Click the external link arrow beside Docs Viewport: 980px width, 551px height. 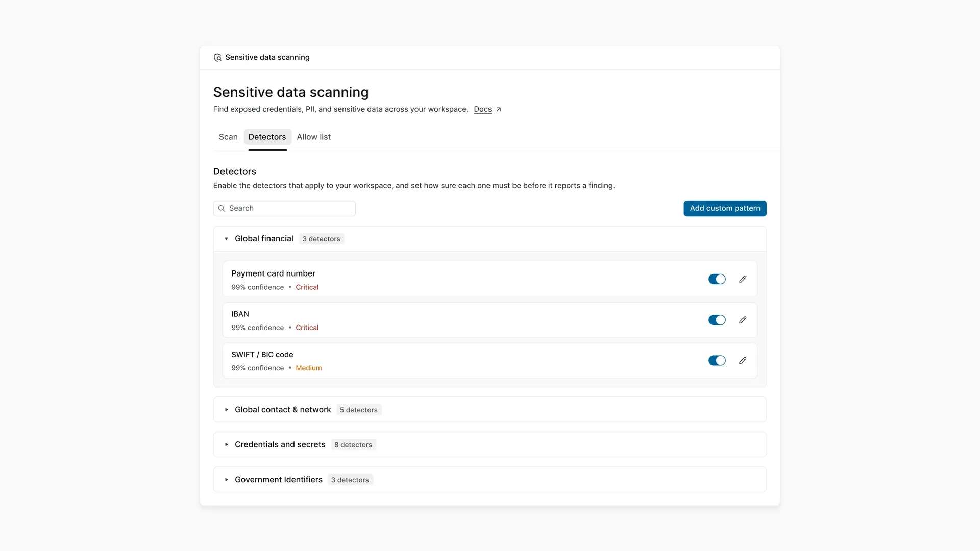[499, 109]
